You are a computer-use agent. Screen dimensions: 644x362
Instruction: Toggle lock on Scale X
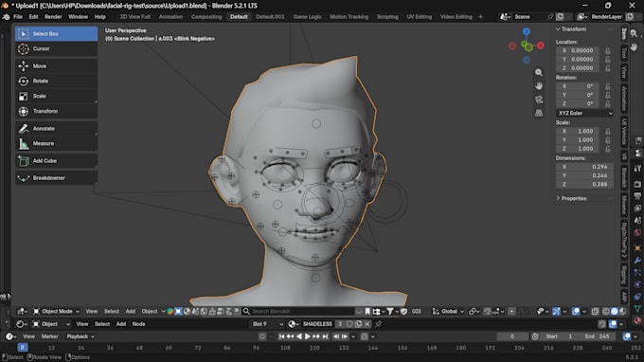click(608, 132)
